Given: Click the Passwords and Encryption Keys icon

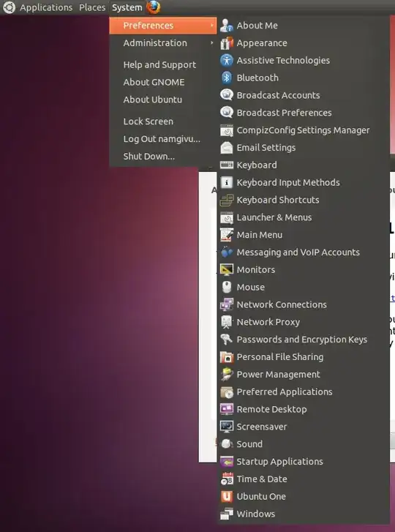Looking at the screenshot, I should (x=227, y=340).
